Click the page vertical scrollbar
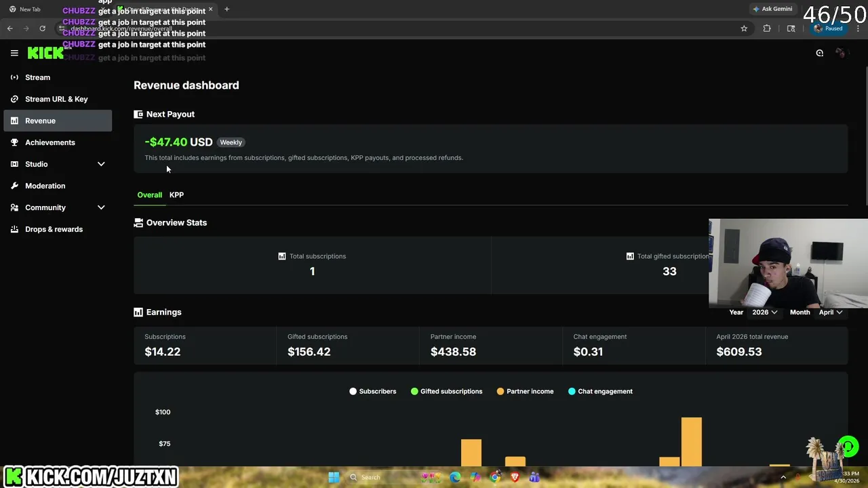Screen dimensions: 868x488 (x=866, y=134)
